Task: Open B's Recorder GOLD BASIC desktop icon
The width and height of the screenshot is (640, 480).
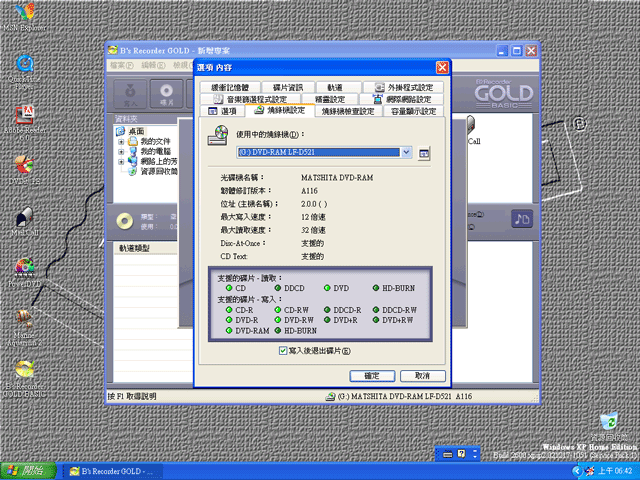Action: (x=24, y=378)
